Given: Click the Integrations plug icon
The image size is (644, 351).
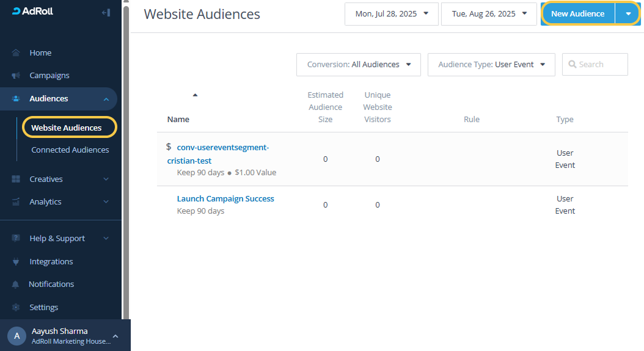Looking at the screenshot, I should click(16, 262).
